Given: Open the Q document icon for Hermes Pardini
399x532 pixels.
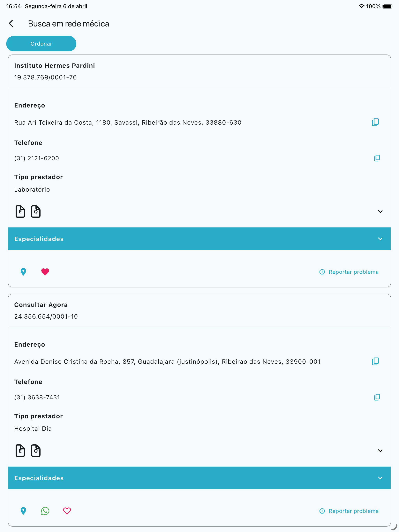Looking at the screenshot, I should pyautogui.click(x=36, y=211).
